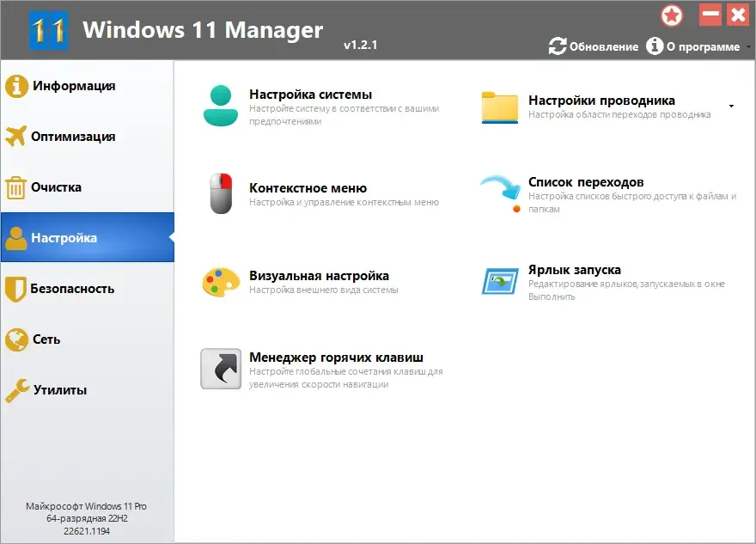Click the paint palette icon for Визуальная настройка
Viewport: 756px width, 544px height.
(221, 282)
